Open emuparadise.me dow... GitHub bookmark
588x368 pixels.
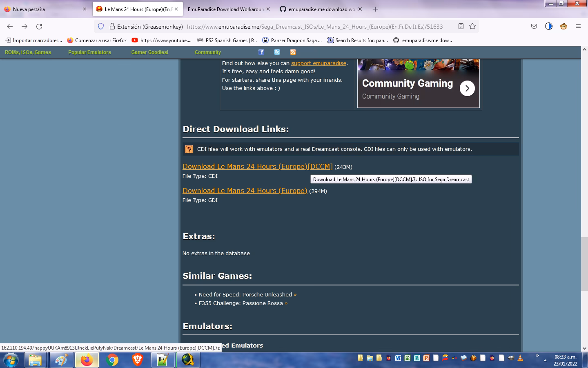coord(423,40)
